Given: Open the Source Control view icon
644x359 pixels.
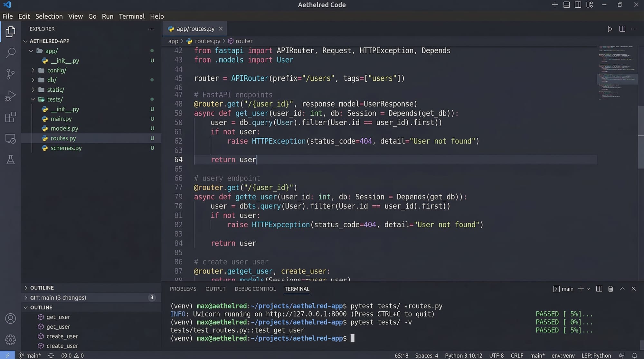Looking at the screenshot, I should [x=11, y=74].
